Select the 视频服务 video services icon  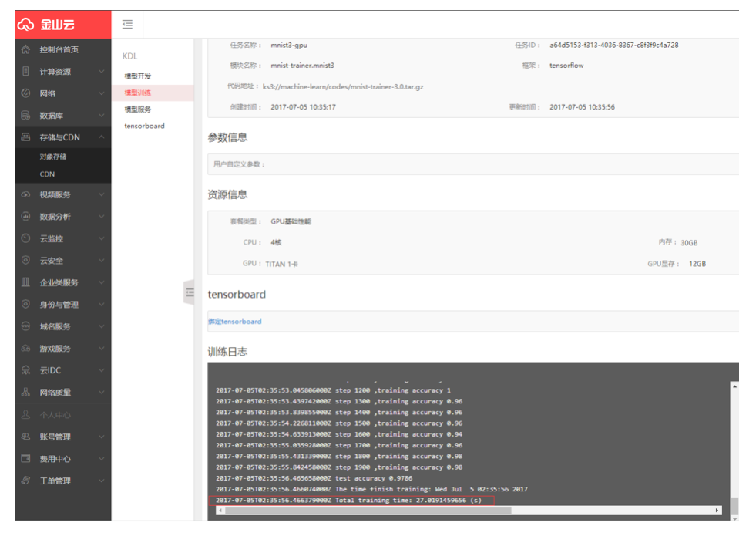click(x=25, y=194)
